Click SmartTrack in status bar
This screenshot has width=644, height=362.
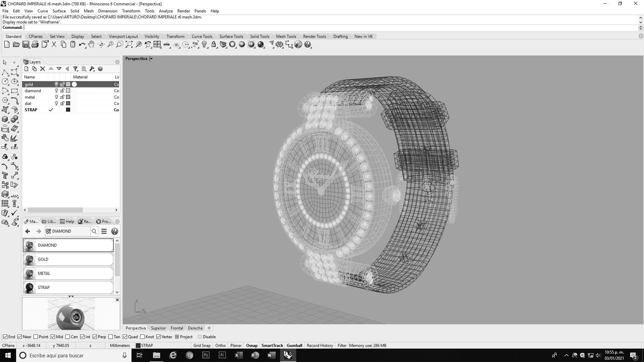[272, 346]
